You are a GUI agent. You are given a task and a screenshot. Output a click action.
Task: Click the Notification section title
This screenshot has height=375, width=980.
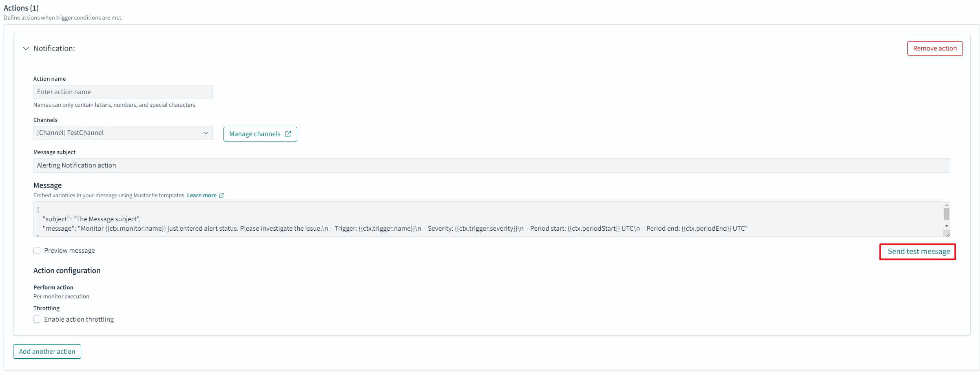pos(54,49)
